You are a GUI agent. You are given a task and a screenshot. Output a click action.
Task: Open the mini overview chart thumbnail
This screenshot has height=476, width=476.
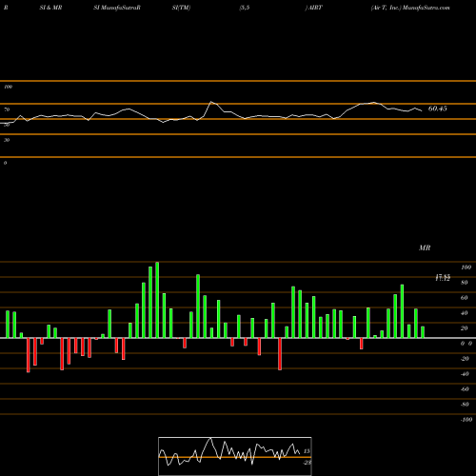[x=235, y=456]
